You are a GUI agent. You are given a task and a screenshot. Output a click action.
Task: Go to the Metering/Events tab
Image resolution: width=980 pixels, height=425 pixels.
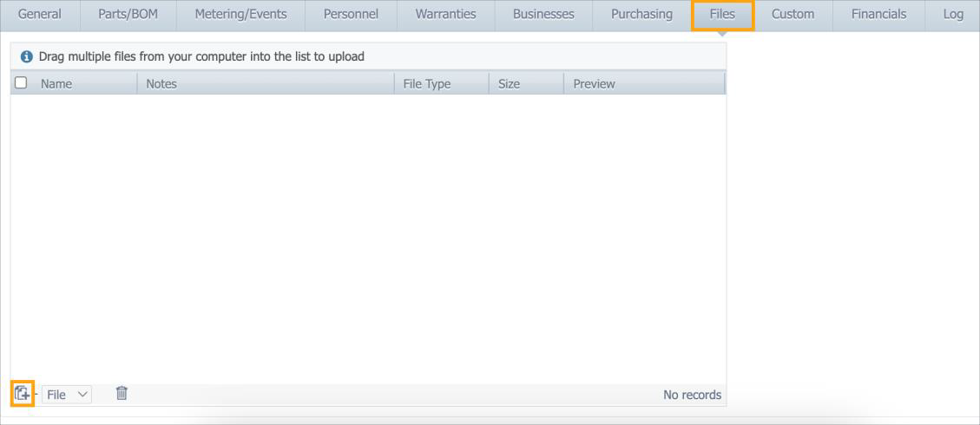click(240, 14)
